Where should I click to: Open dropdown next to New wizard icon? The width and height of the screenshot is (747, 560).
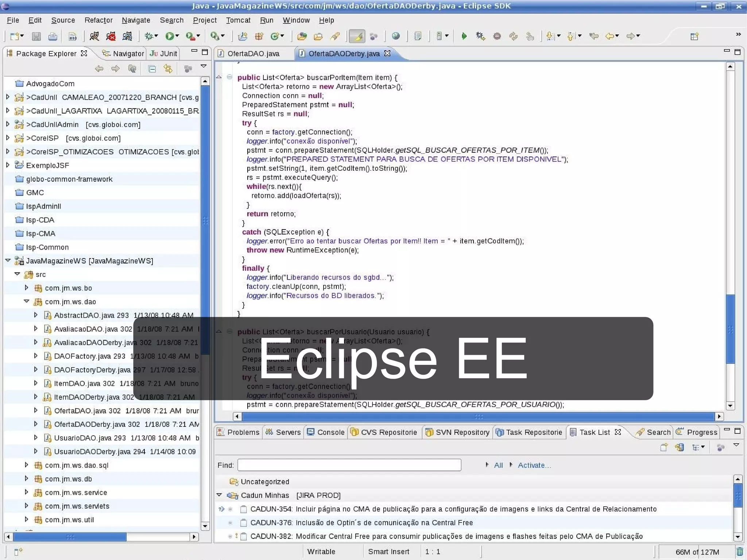(22, 36)
